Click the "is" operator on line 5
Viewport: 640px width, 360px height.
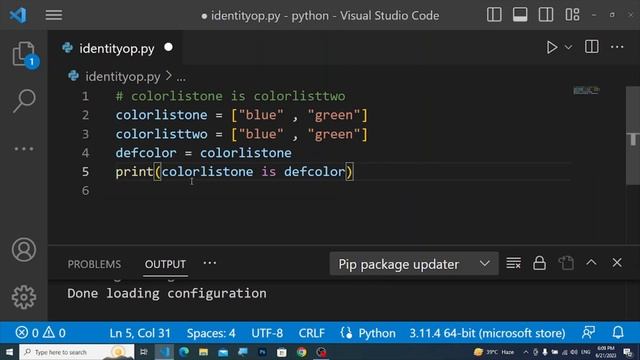tap(269, 172)
